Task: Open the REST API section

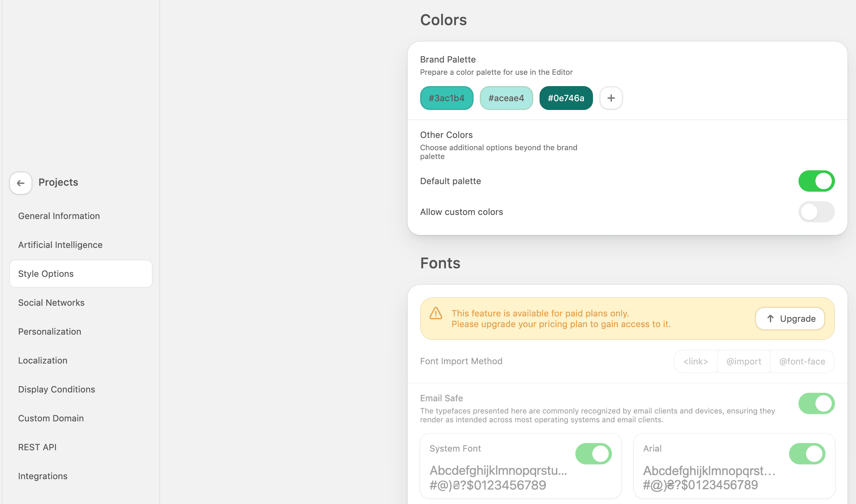Action: point(37,447)
